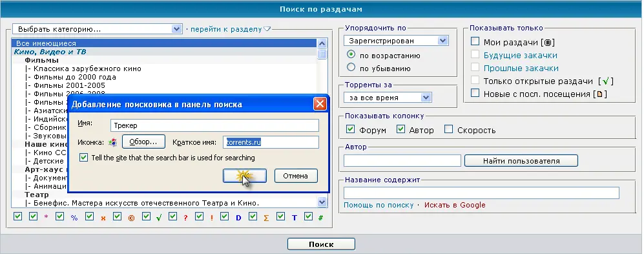Viewport: 644px width, 254px height.
Task: Toggle the Скорость column checkbox
Action: [x=449, y=129]
